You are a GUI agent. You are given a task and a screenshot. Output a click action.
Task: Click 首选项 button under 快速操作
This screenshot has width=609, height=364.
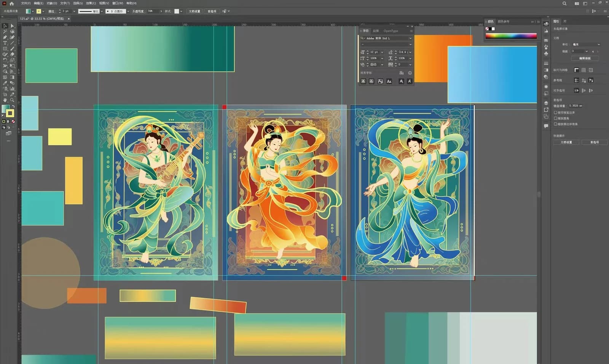(595, 142)
